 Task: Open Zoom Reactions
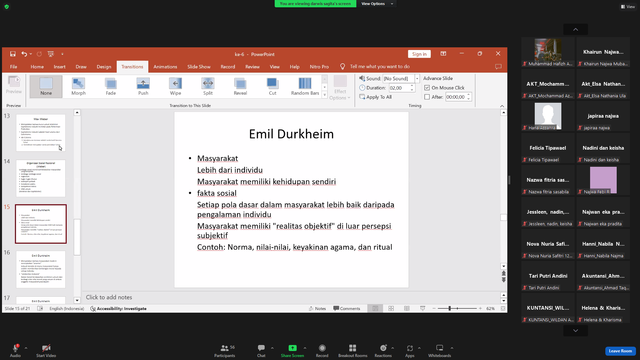(x=383, y=351)
